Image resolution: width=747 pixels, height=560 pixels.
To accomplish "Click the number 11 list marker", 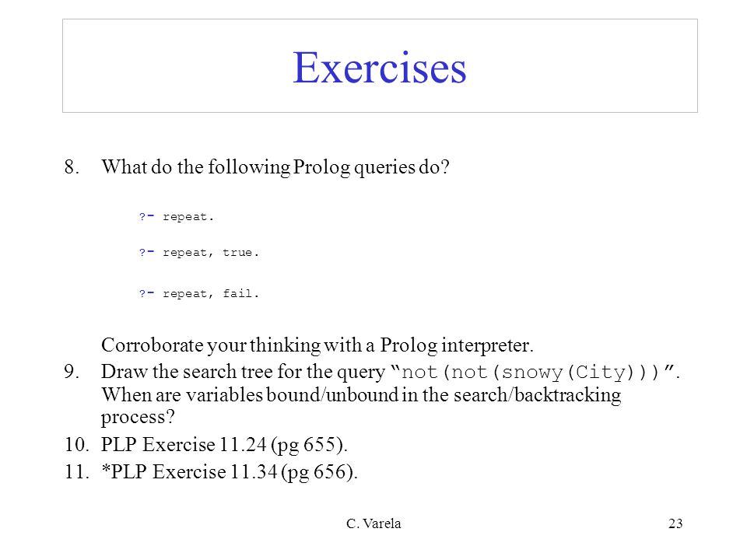I will (77, 472).
